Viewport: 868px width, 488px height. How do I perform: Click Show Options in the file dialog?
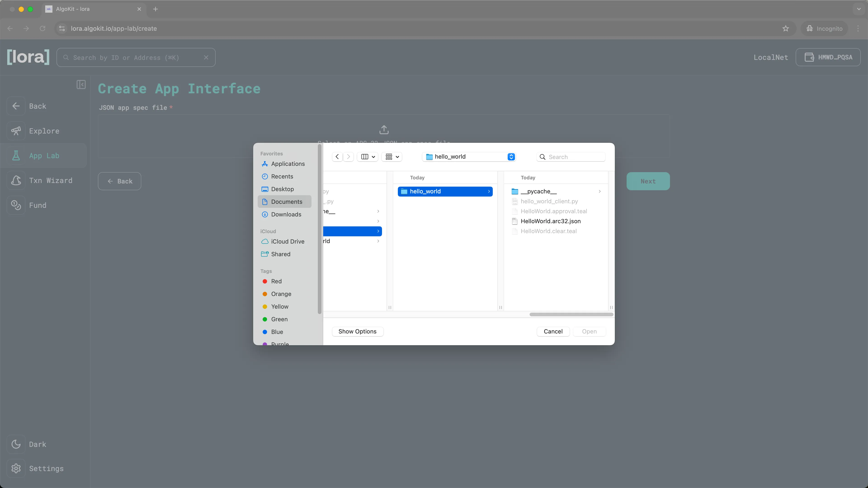tap(358, 331)
